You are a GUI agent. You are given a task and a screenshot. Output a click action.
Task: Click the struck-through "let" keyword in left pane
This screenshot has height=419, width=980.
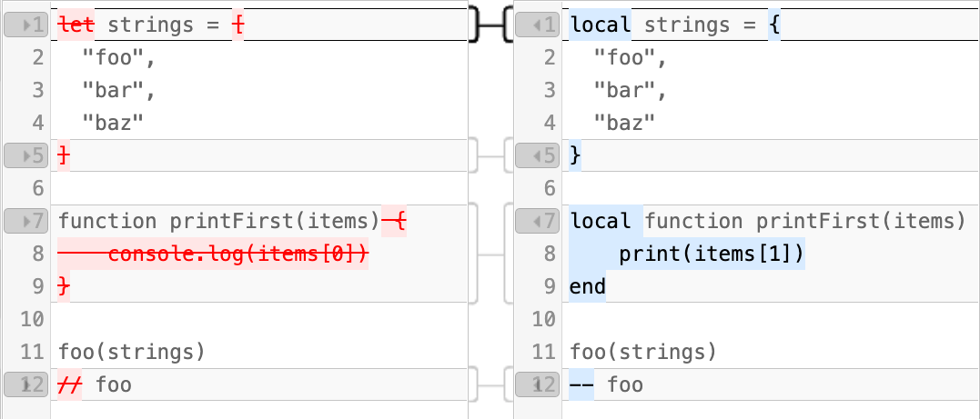[x=76, y=25]
